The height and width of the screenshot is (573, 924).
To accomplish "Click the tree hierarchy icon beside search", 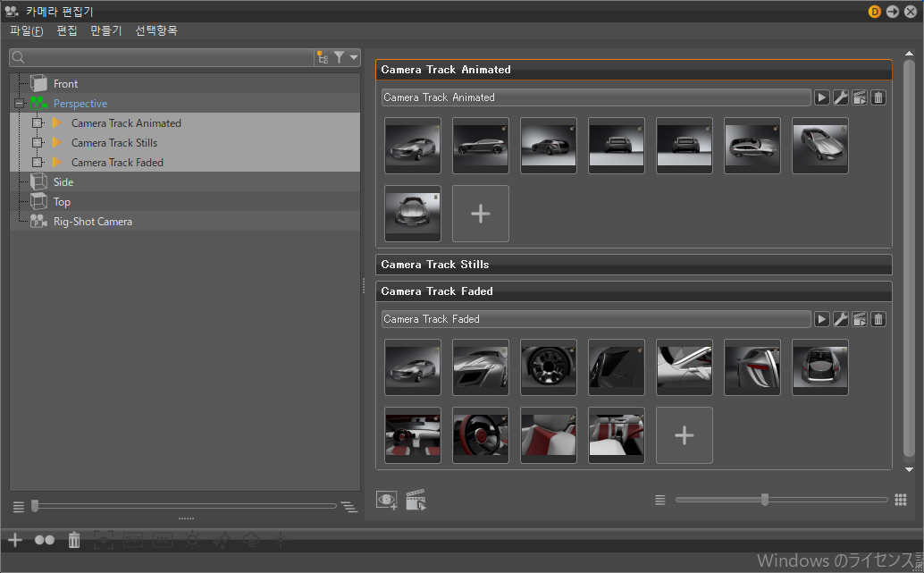I will (x=323, y=57).
